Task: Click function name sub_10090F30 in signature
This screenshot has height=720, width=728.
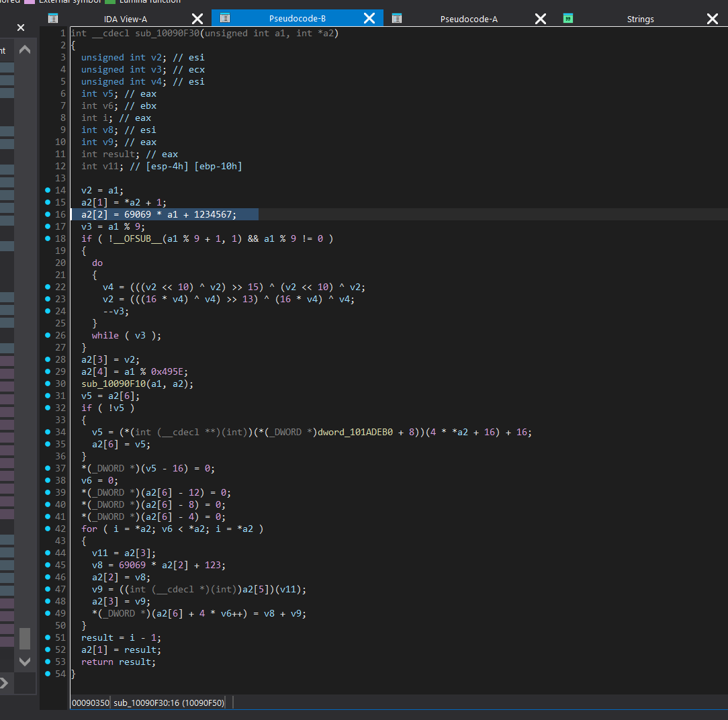Action: coord(167,34)
